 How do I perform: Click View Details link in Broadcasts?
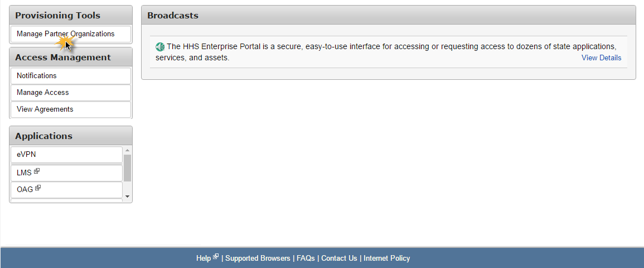pyautogui.click(x=601, y=58)
